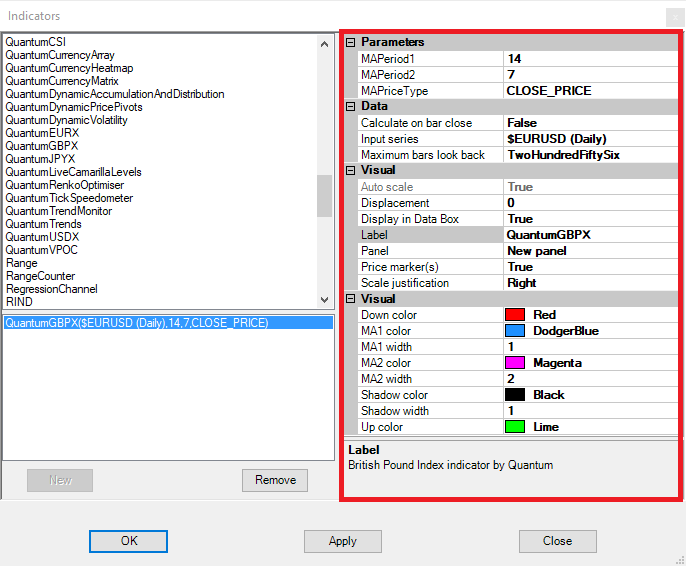The image size is (686, 566).
Task: Edit the MAPeriod1 value 14
Action: [x=591, y=59]
